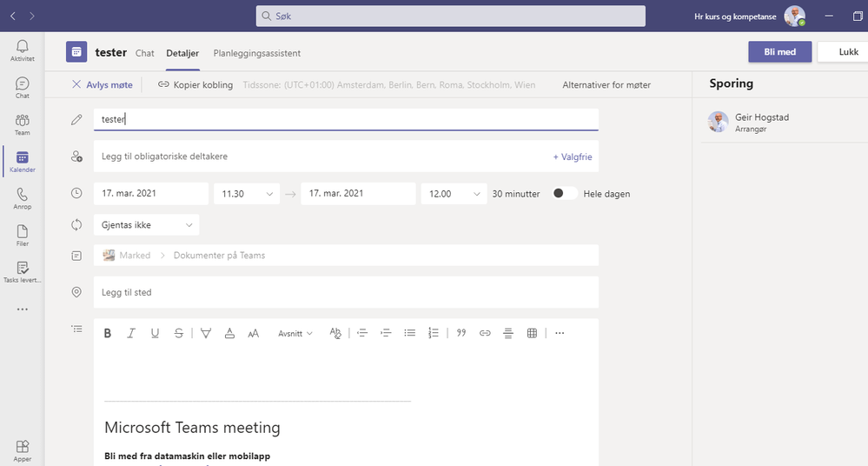Navigate back with the left arrow
868x466 pixels.
[x=13, y=16]
